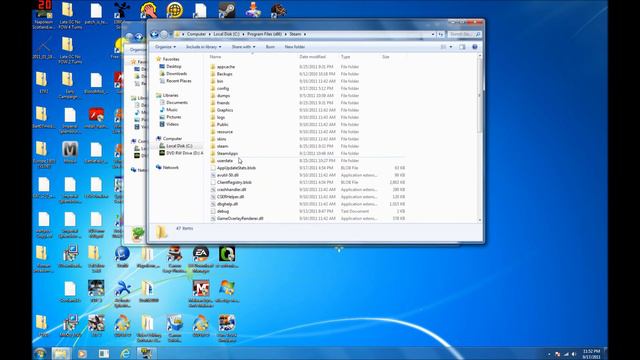This screenshot has height=360, width=640.
Task: Open the Organize menu
Action: (x=165, y=47)
